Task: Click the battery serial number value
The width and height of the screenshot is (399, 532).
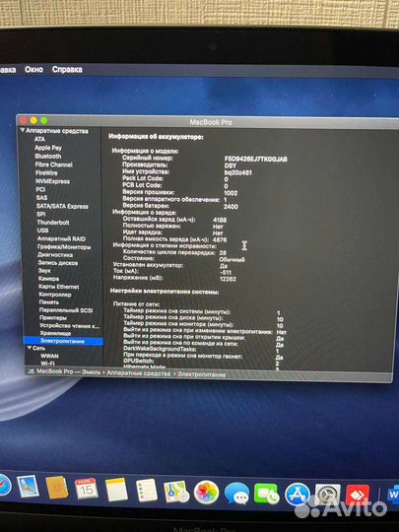Action: pyautogui.click(x=256, y=159)
